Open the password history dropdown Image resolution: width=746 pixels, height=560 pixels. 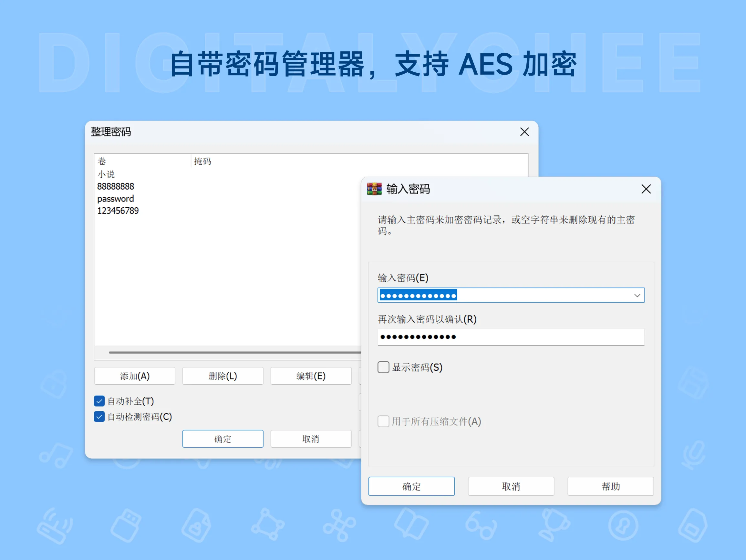637,295
